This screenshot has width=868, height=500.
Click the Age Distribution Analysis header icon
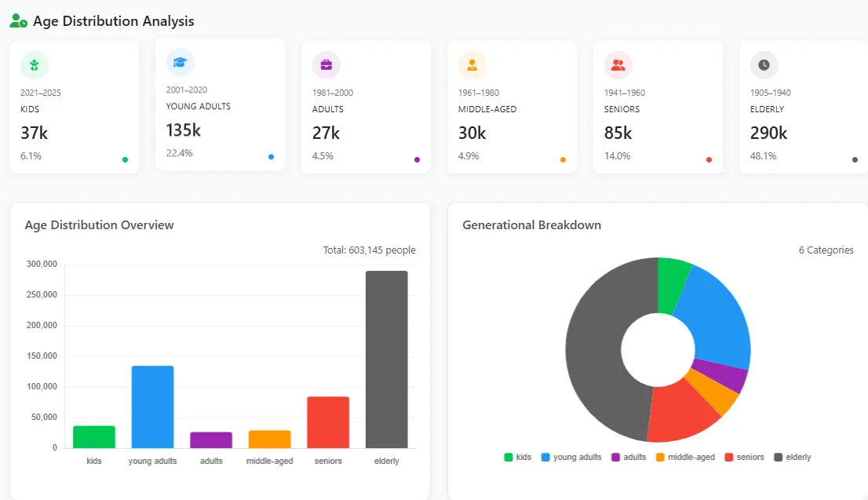pos(18,21)
